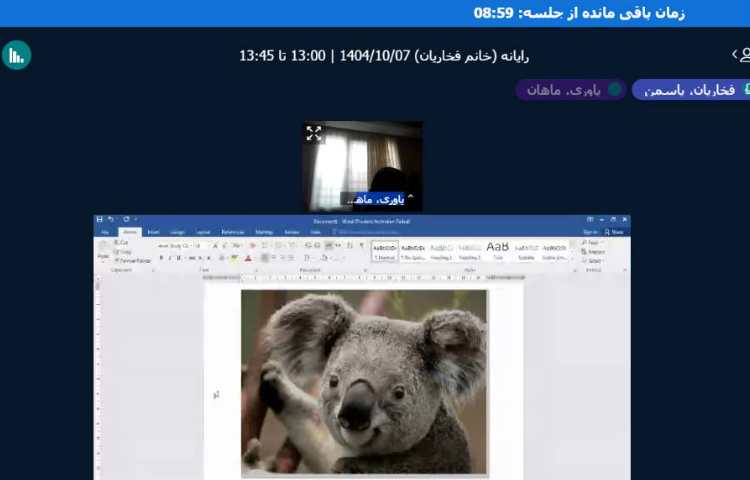The width and height of the screenshot is (750, 480).
Task: Apply the large AaB Title style
Action: click(x=497, y=251)
